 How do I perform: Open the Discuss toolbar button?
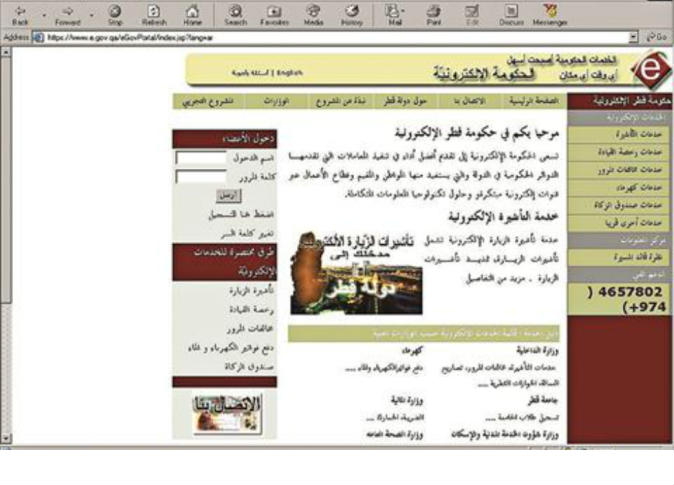tap(511, 15)
